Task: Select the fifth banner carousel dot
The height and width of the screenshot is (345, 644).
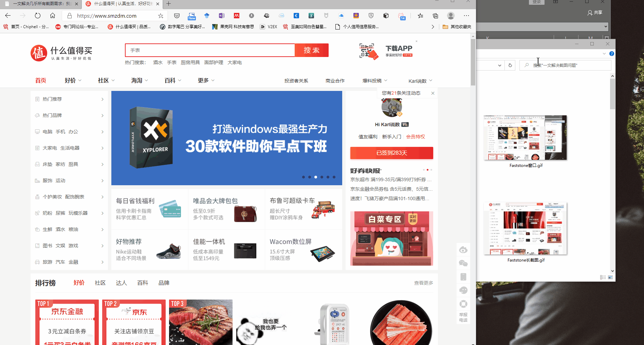Action: point(328,177)
